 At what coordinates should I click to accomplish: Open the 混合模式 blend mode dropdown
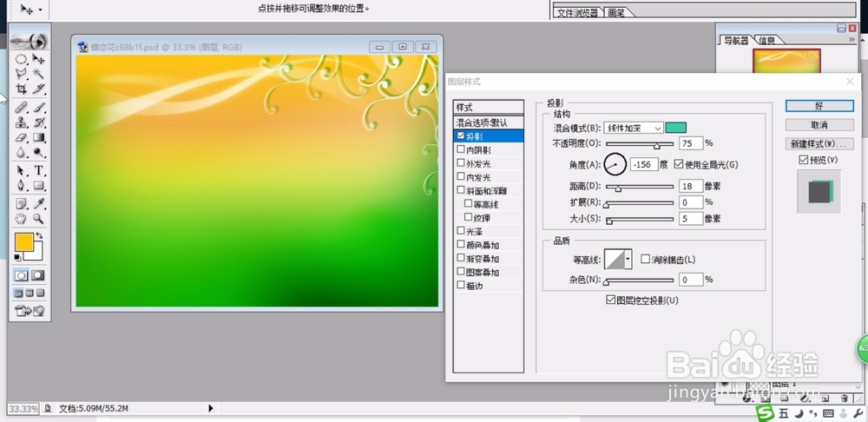(x=634, y=128)
